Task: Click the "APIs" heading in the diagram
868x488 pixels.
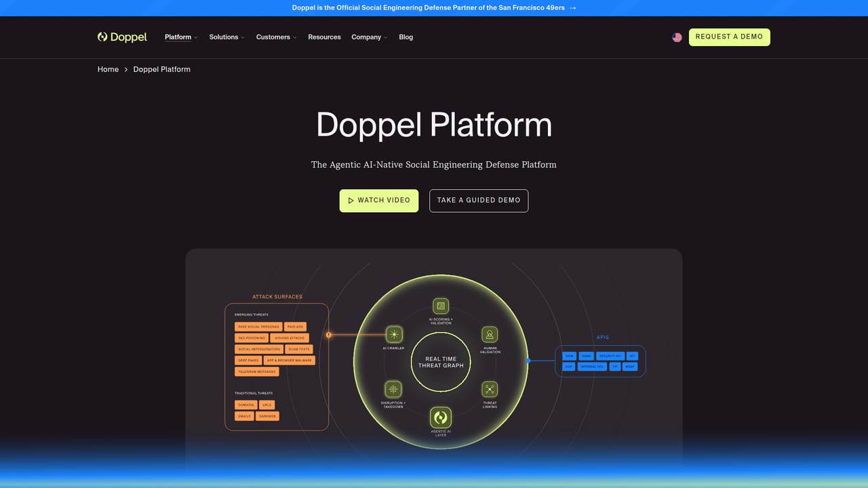Action: pos(602,338)
